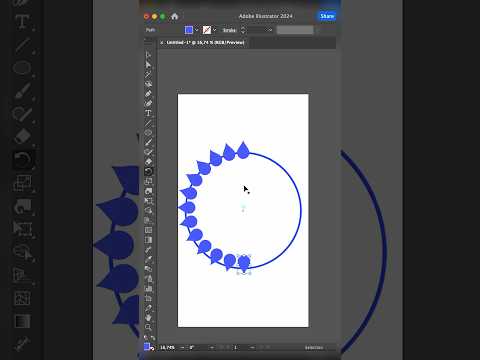Open the zoom level dropdown in status bar
Screen dimensions: 480x360
182,347
